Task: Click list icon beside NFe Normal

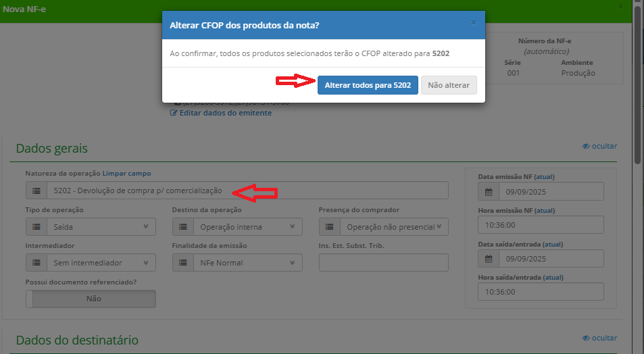Action: [183, 262]
